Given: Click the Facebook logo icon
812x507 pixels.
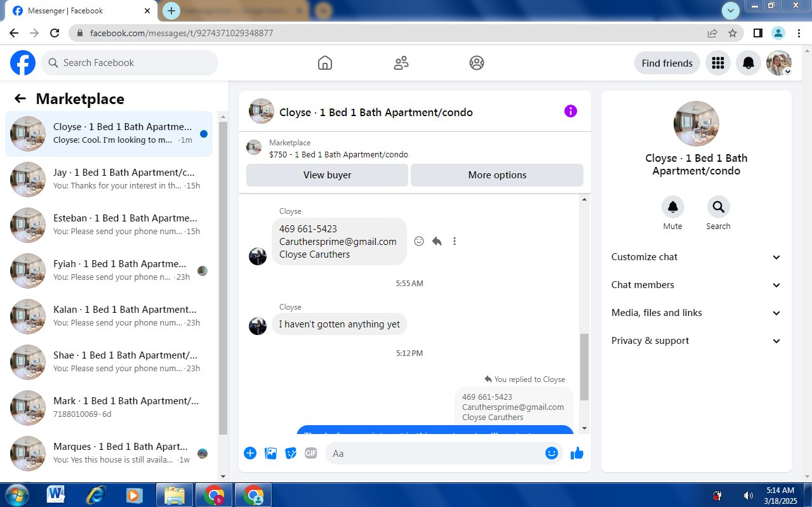Looking at the screenshot, I should (23, 63).
